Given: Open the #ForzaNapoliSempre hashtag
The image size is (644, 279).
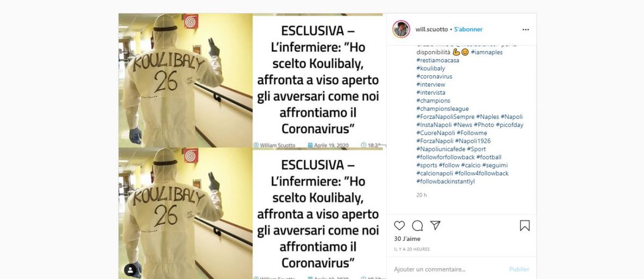Looking at the screenshot, I should (x=444, y=117).
